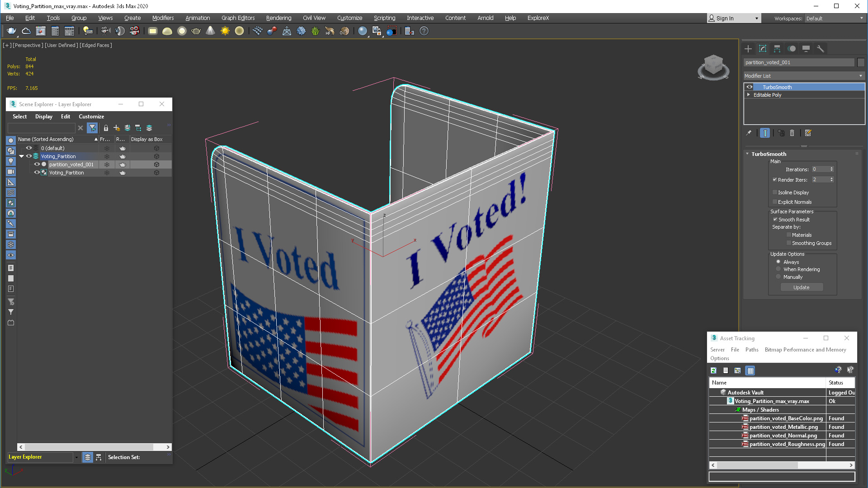Click the Scene Explorer search field
Image resolution: width=868 pixels, height=488 pixels.
42,128
